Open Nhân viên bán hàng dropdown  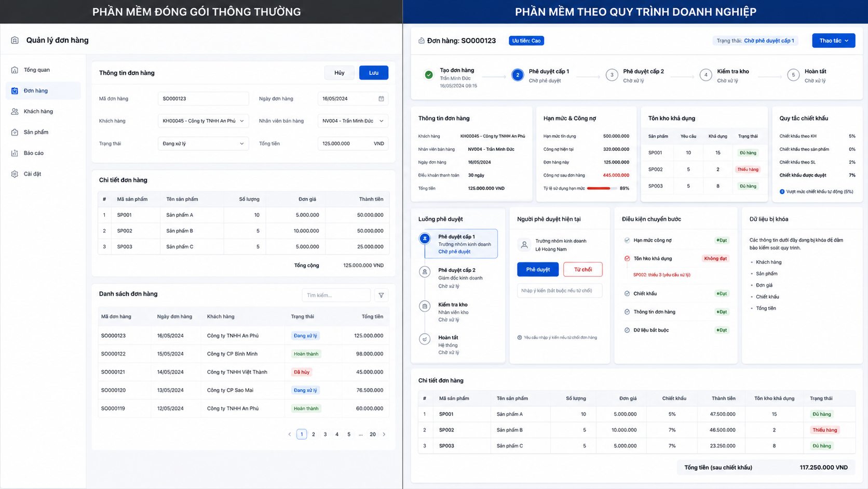coord(352,121)
